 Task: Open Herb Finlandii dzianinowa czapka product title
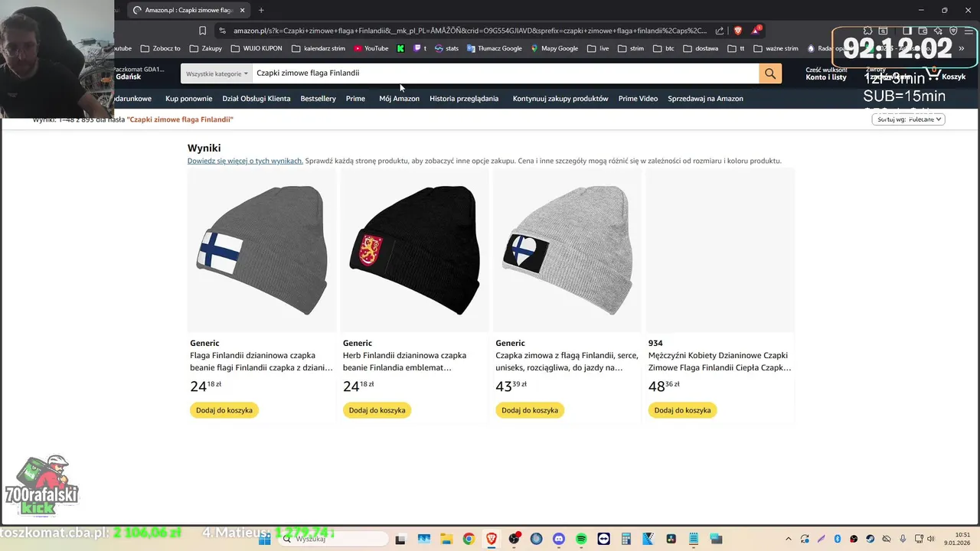point(404,361)
